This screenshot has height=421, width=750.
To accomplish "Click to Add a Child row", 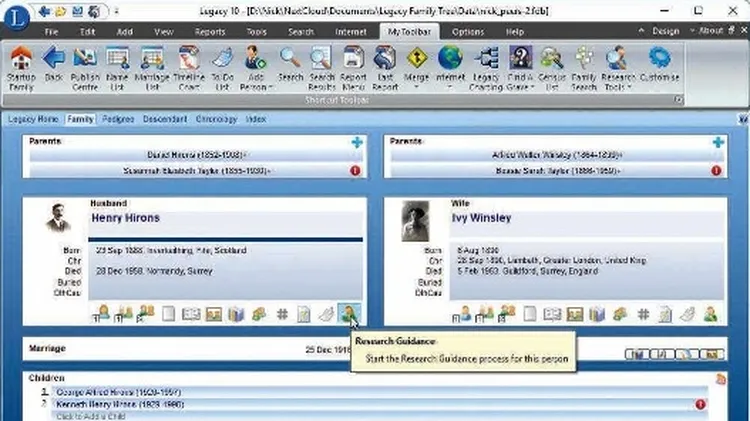I will point(380,416).
